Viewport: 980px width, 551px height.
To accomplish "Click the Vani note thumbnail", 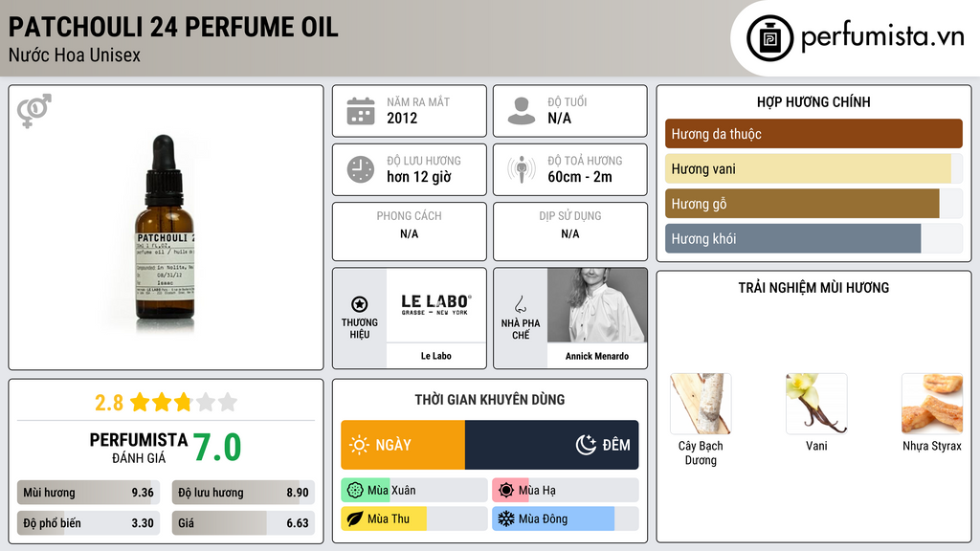I will tap(816, 403).
